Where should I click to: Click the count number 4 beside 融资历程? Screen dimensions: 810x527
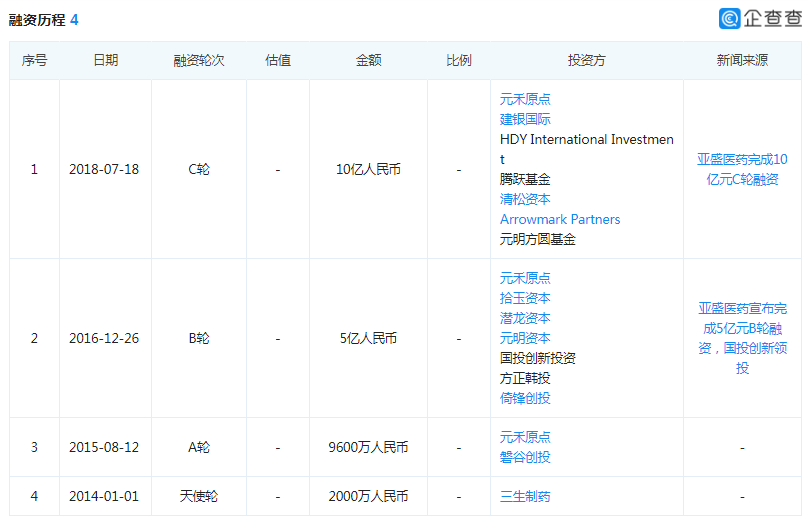coord(74,20)
